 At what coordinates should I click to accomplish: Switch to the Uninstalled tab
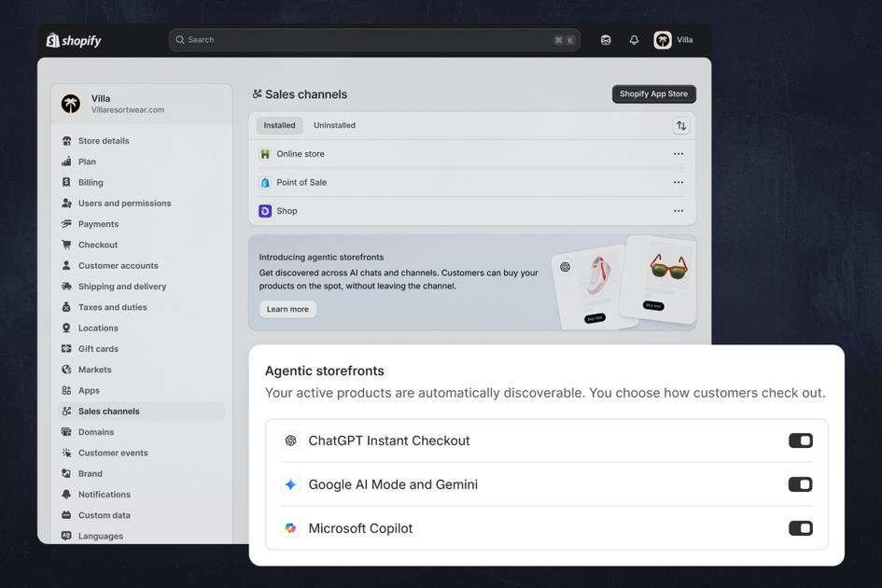click(x=334, y=125)
